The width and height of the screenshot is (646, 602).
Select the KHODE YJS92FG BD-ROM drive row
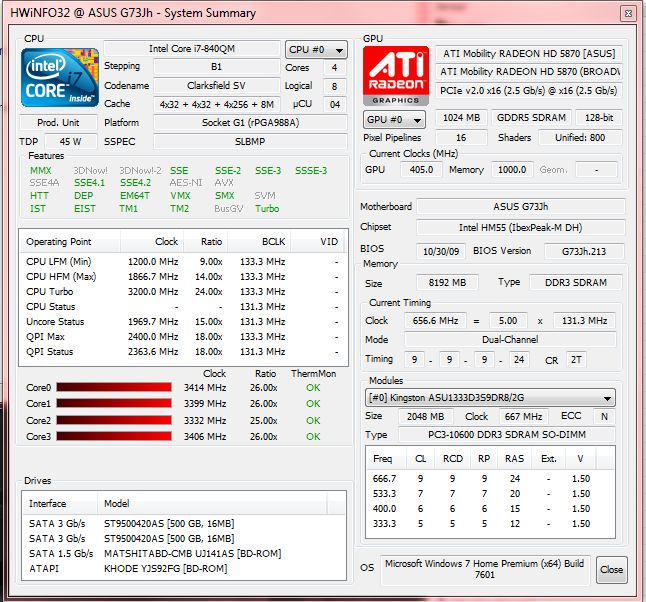tap(184, 569)
